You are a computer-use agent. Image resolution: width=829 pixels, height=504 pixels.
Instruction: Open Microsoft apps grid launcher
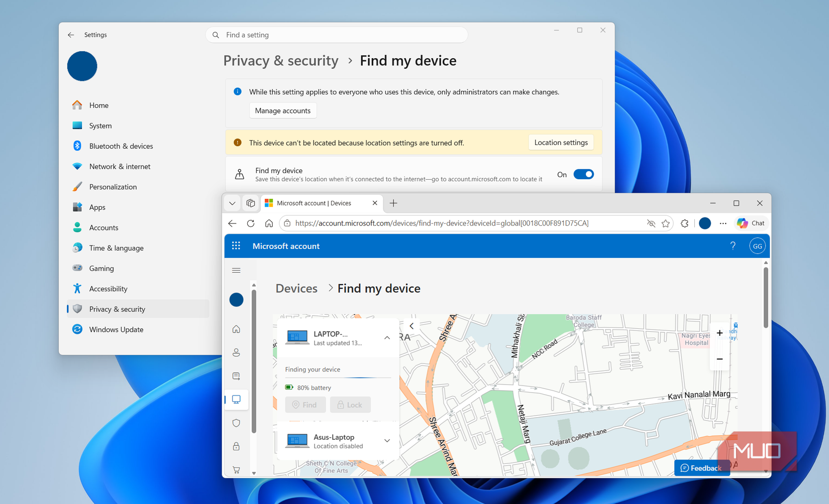click(x=236, y=246)
